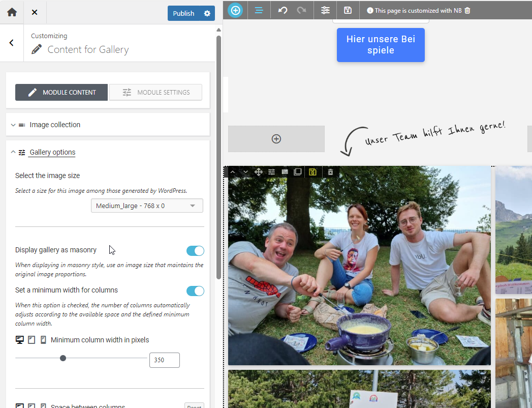Screen dimensions: 532x408
Task: Click the Publish button
Action: click(183, 13)
